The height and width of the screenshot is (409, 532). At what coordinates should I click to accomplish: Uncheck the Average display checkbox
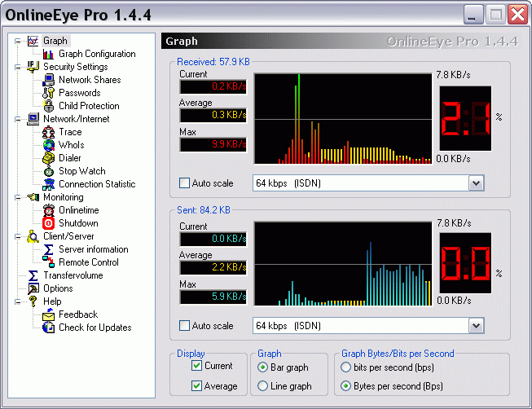[x=196, y=386]
